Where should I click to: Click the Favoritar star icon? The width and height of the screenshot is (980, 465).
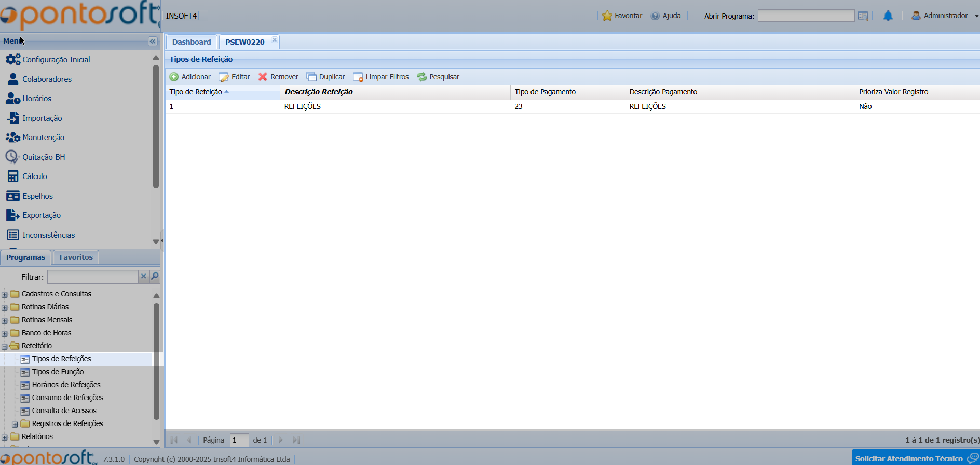pyautogui.click(x=607, y=16)
